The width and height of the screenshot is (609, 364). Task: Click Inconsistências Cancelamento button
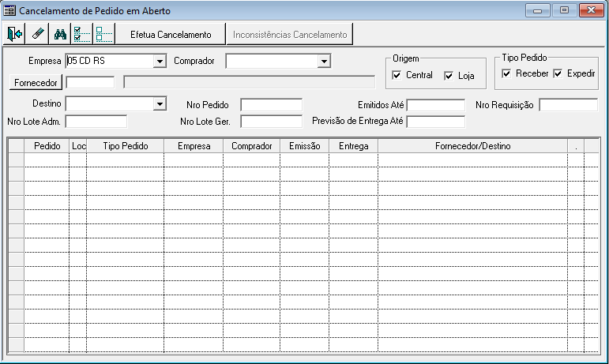click(290, 34)
